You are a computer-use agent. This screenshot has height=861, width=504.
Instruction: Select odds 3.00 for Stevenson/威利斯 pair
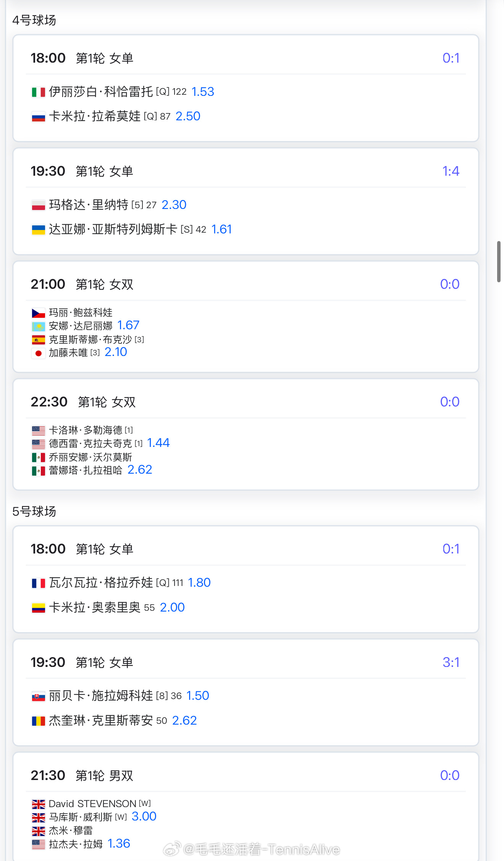[144, 816]
